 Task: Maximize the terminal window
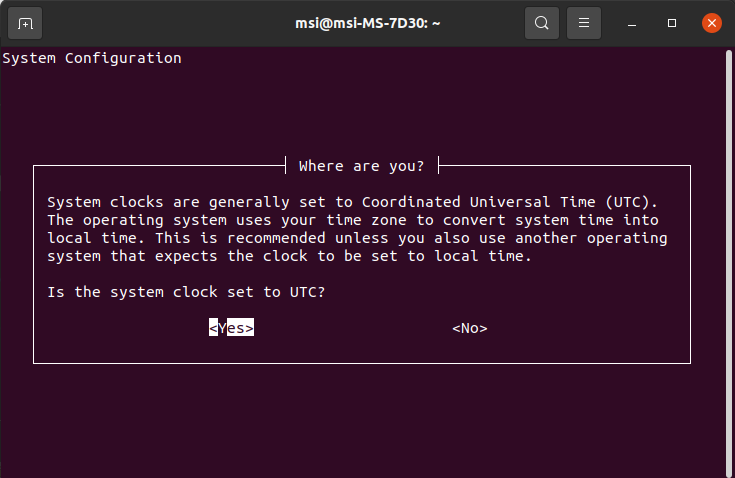point(672,23)
